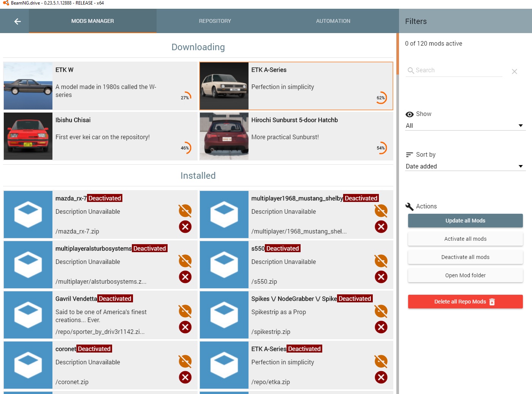This screenshot has width=532, height=394.
Task: Delete the multiplayeralsturbosystems mod
Action: pyautogui.click(x=185, y=277)
